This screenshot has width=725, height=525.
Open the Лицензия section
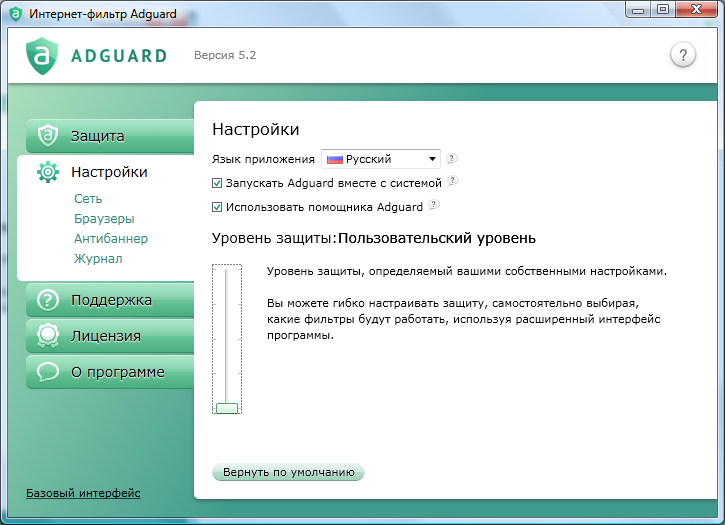(x=110, y=336)
